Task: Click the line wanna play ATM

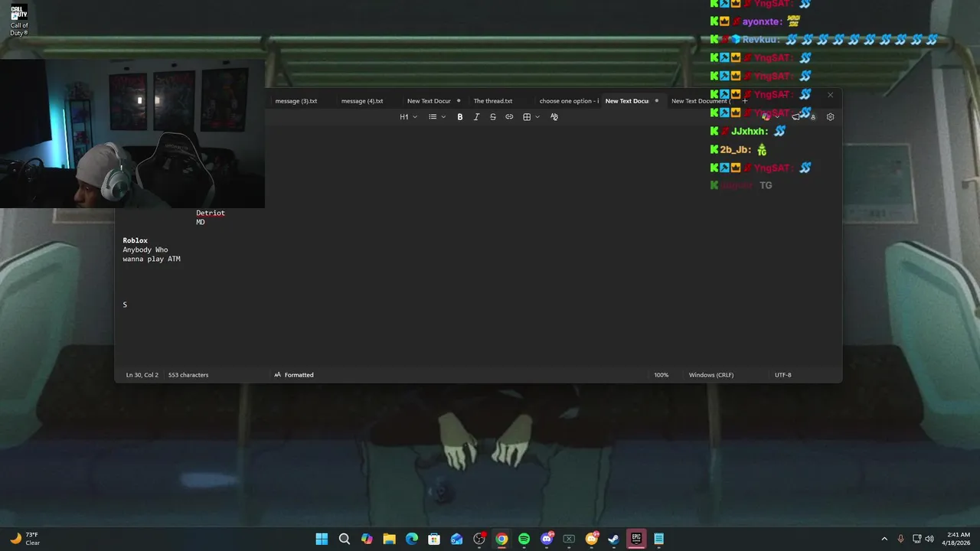Action: (x=152, y=259)
